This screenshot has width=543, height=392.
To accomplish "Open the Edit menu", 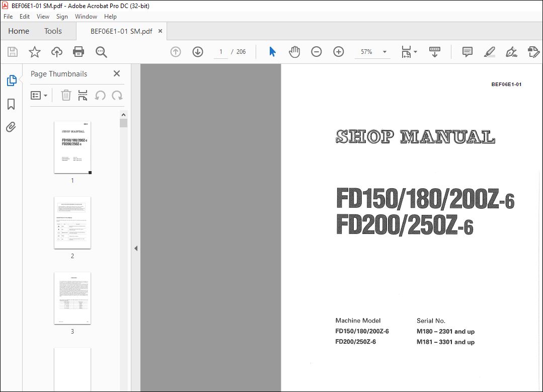I will (25, 17).
